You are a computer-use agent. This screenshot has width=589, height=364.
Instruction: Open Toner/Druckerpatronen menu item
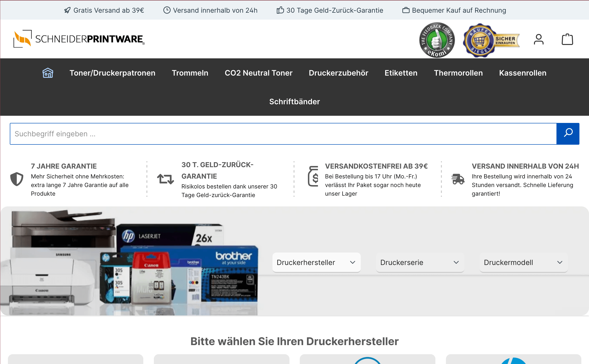(112, 73)
